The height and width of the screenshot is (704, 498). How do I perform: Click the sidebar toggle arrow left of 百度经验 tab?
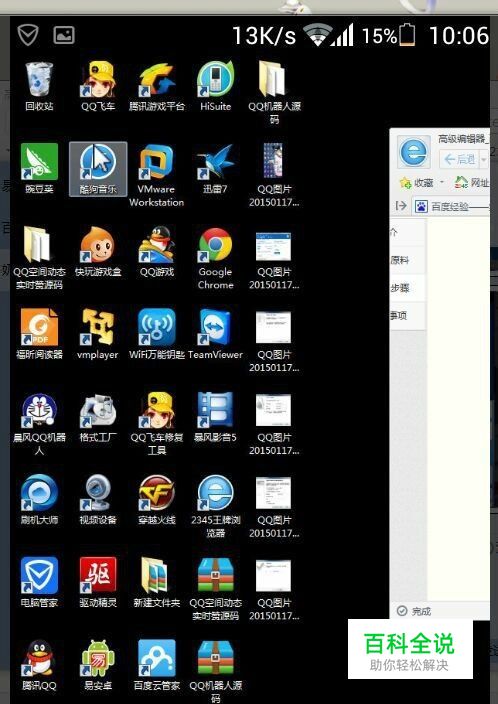(x=401, y=206)
